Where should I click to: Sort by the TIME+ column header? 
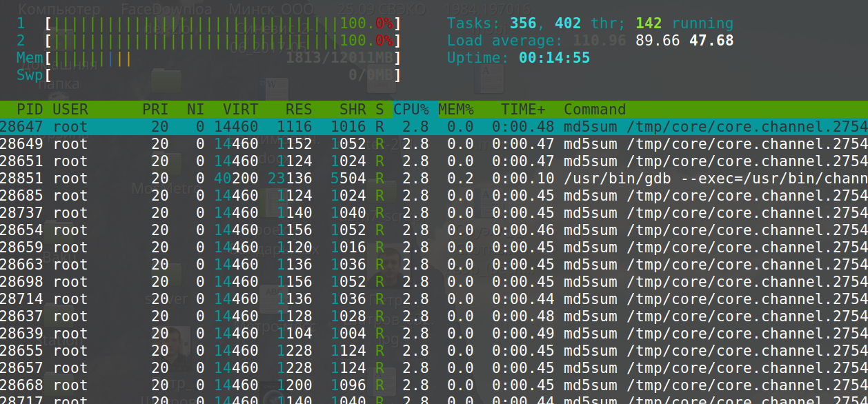pyautogui.click(x=523, y=109)
